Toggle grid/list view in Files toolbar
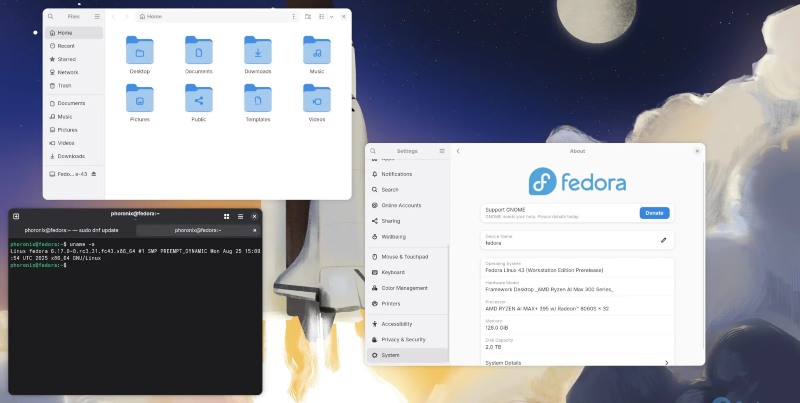The width and height of the screenshot is (800, 403). [321, 16]
